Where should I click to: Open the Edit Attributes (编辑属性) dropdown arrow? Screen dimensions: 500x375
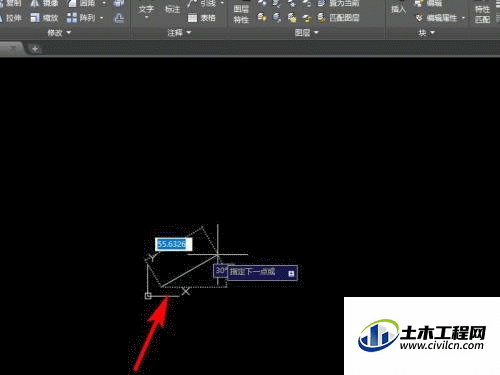tap(463, 18)
